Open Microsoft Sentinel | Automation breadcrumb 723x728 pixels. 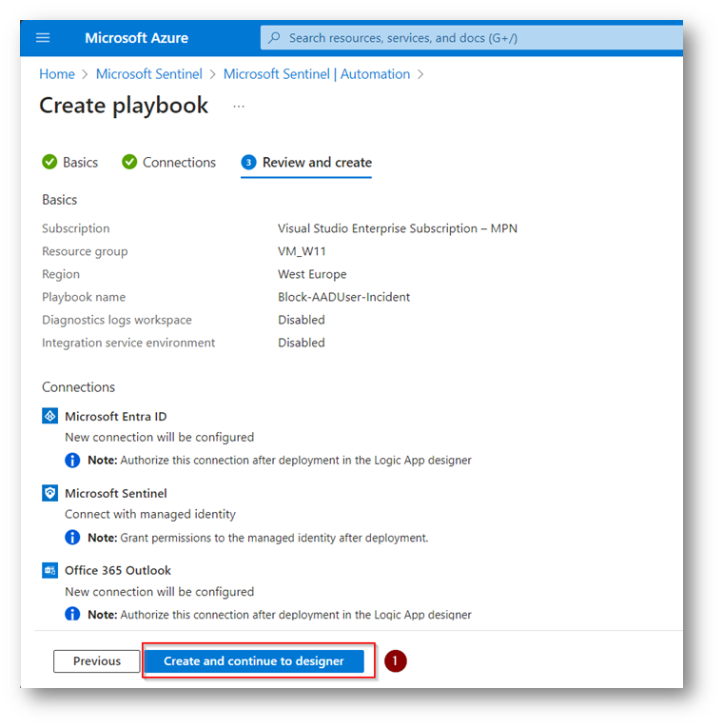[x=317, y=74]
